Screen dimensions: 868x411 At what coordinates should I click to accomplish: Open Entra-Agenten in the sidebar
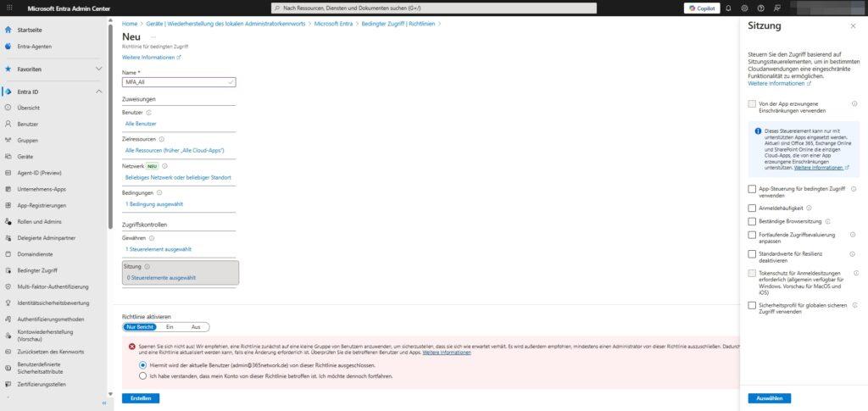34,47
